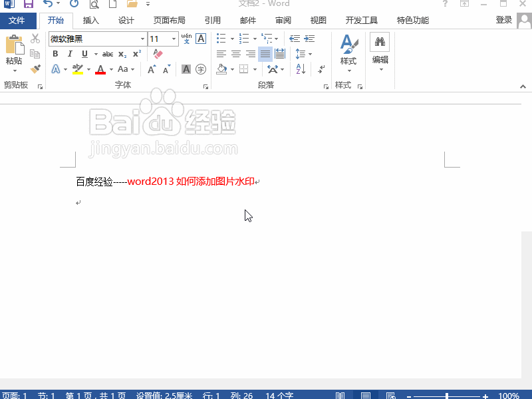This screenshot has height=399, width=532.
Task: Switch to Page Layout (页面布局) tab
Action: pos(170,21)
